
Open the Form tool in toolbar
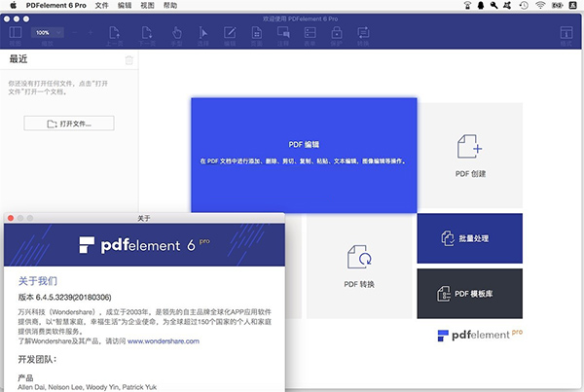point(310,33)
